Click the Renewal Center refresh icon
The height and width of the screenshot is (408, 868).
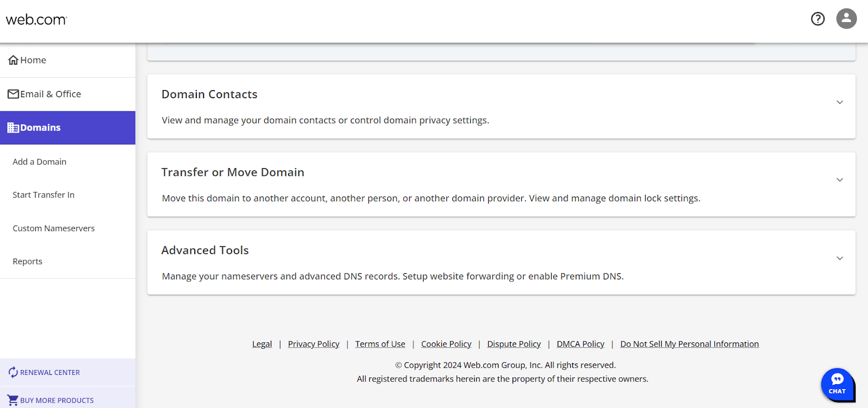point(13,372)
